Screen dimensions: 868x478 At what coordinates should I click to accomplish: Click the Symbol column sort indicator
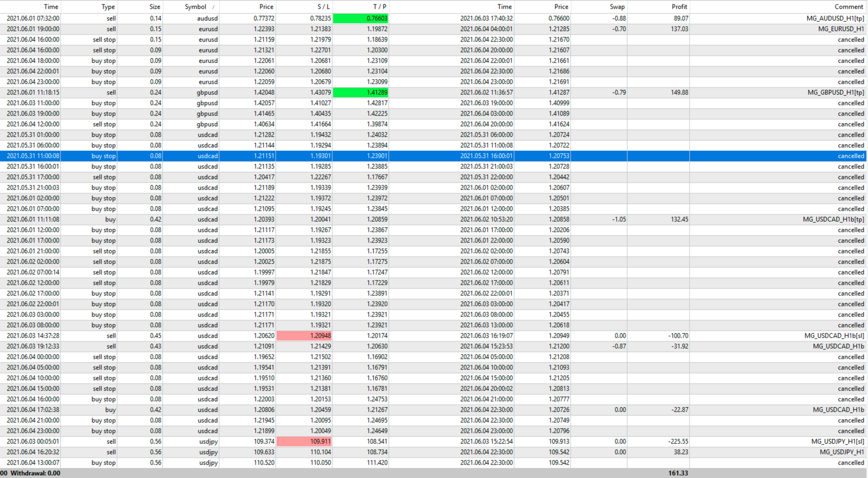click(214, 7)
